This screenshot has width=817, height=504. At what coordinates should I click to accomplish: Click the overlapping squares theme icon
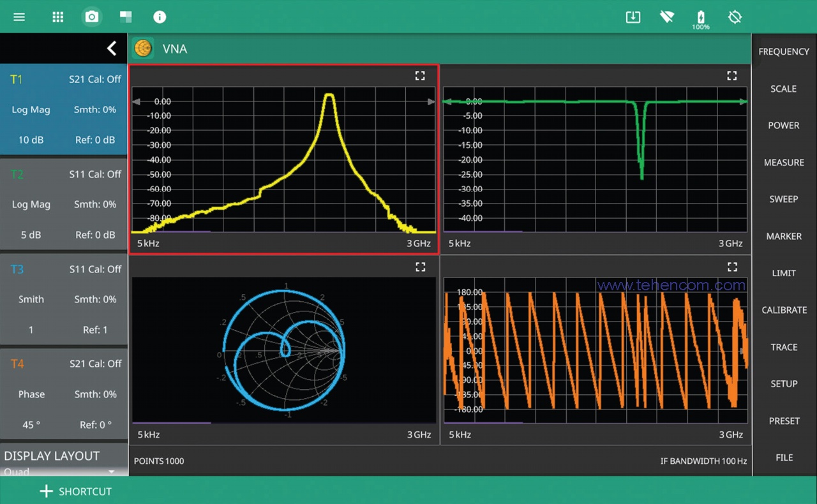[x=126, y=17]
